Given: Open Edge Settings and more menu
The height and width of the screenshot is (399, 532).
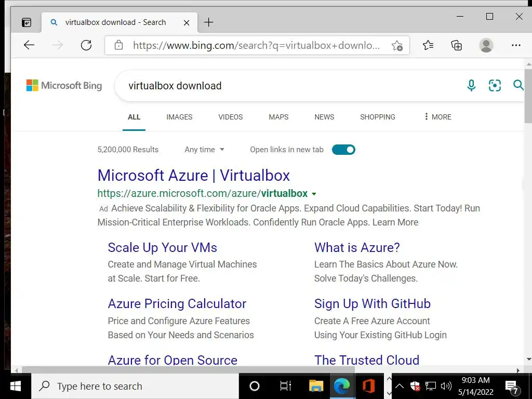Looking at the screenshot, I should [x=516, y=45].
